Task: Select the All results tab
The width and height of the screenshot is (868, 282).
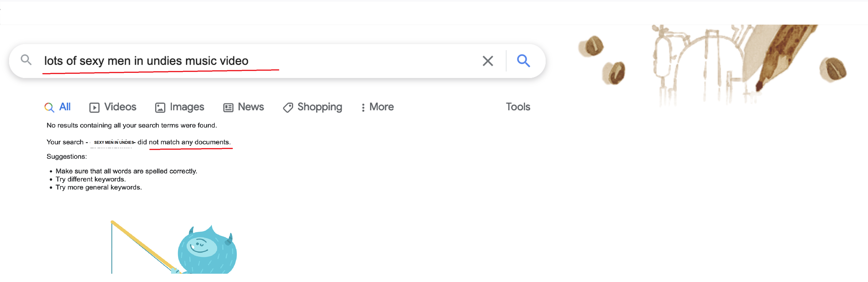Action: click(58, 107)
